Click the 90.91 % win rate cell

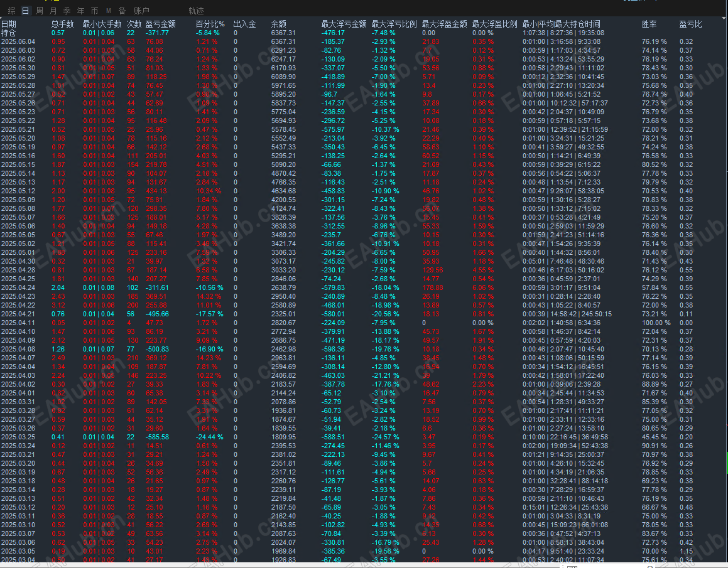tap(654, 446)
